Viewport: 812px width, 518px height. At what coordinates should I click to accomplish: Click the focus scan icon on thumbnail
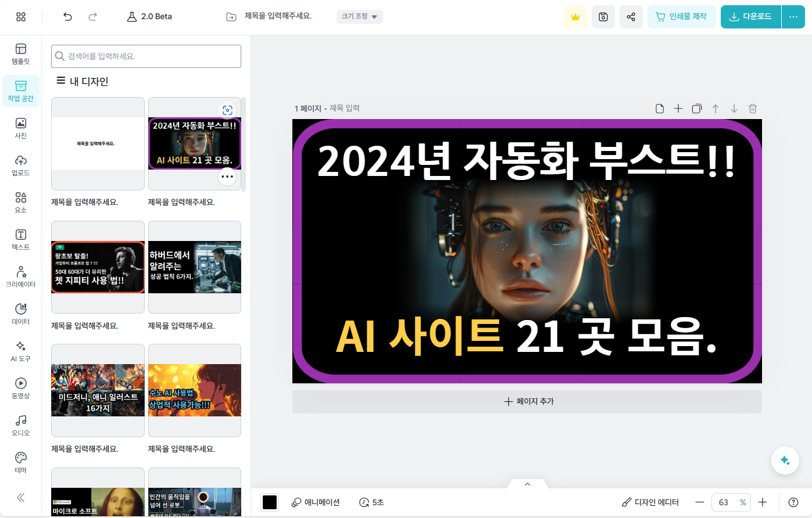point(227,110)
